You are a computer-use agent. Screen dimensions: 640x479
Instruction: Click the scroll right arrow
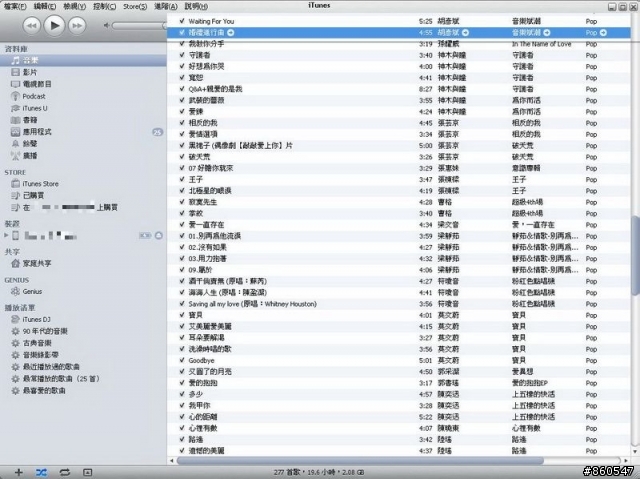click(x=627, y=460)
